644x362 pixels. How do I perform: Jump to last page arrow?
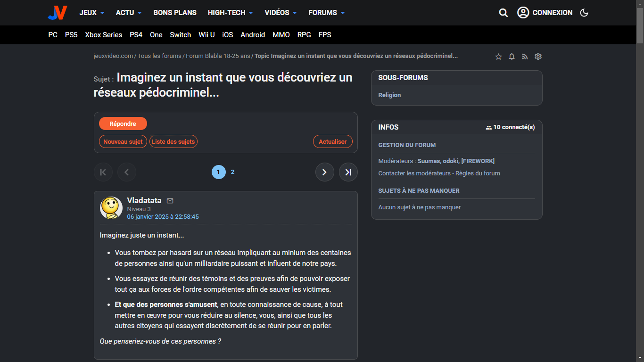(x=348, y=172)
